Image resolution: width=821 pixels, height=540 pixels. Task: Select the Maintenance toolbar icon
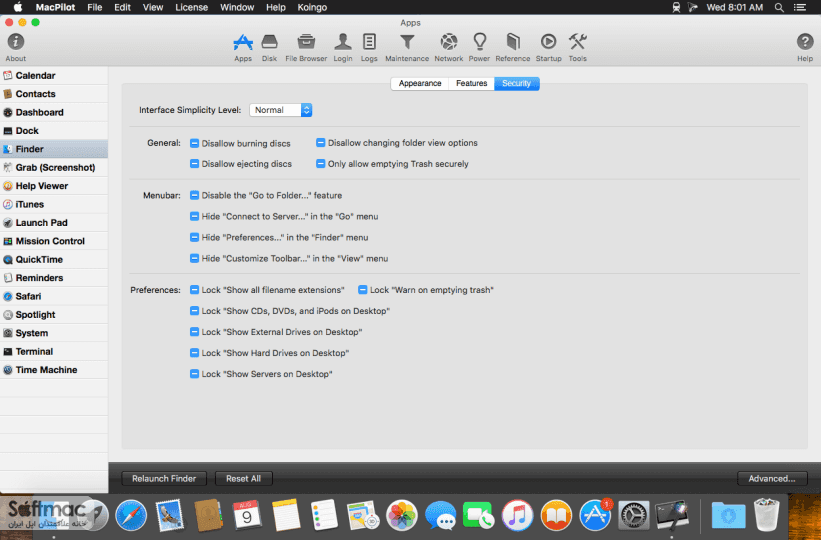(407, 48)
